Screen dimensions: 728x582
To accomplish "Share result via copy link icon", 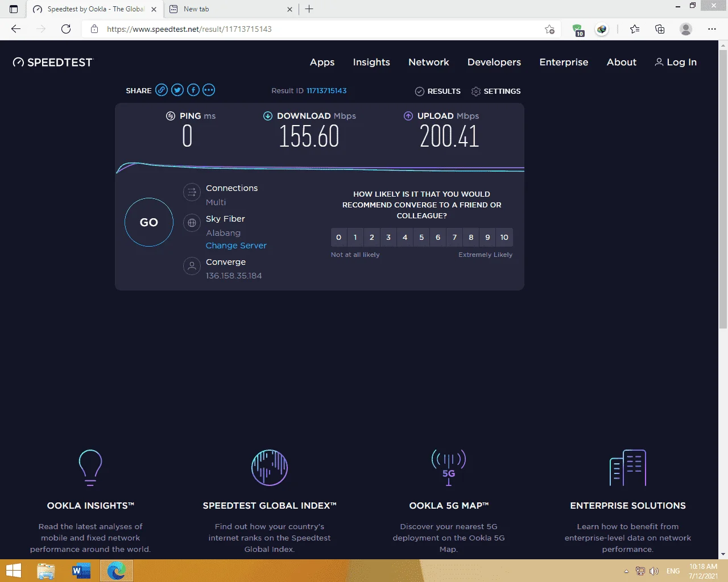I will point(162,90).
